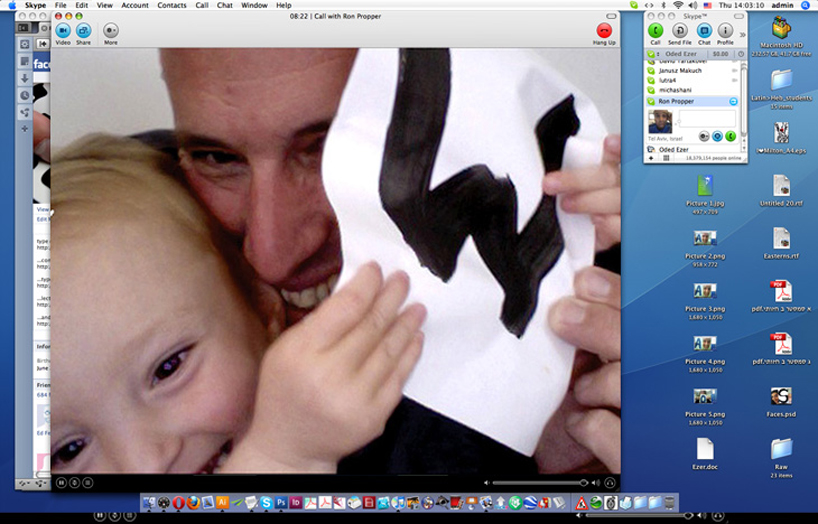Click the $0.00 Skype credit button
818x524 pixels.
click(x=720, y=54)
